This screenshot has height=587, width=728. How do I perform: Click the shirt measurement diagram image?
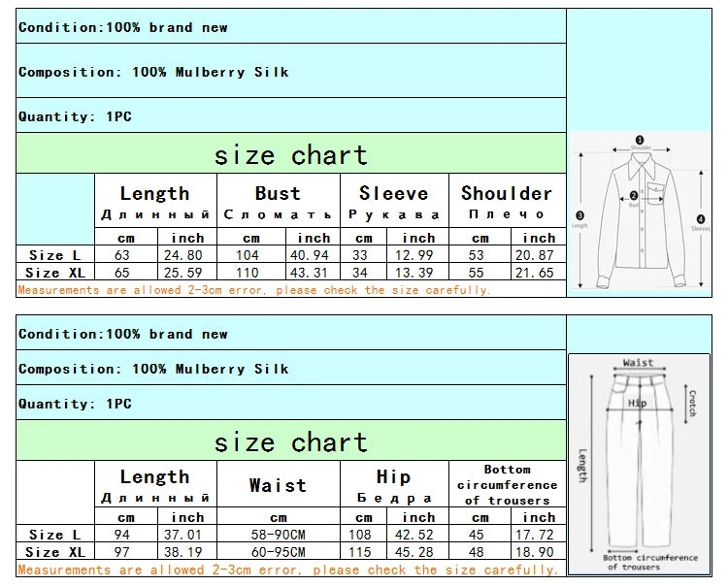(640, 212)
